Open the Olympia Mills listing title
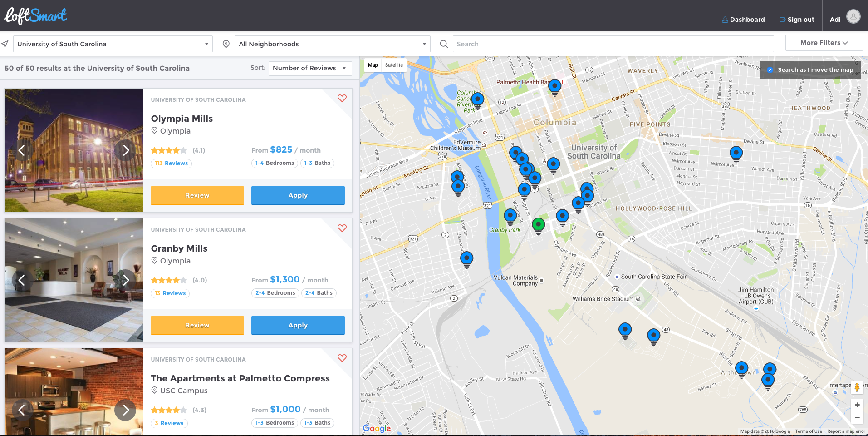The image size is (868, 436). 182,119
